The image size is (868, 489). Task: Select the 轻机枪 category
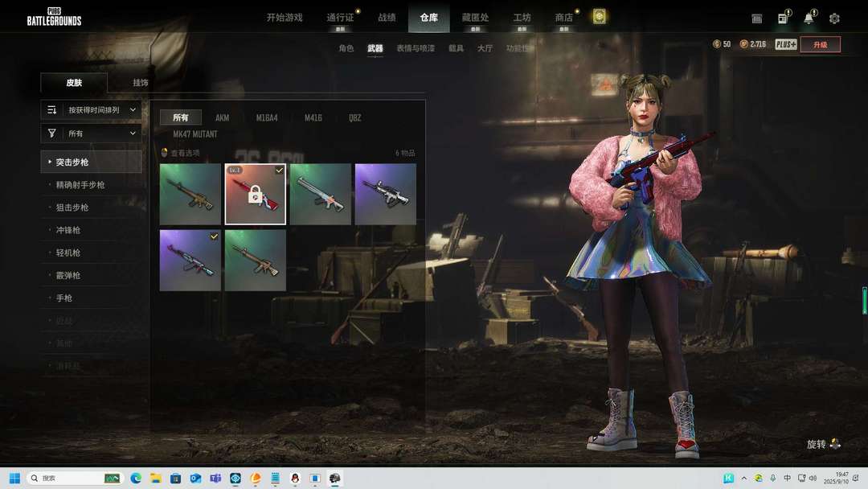pyautogui.click(x=92, y=253)
